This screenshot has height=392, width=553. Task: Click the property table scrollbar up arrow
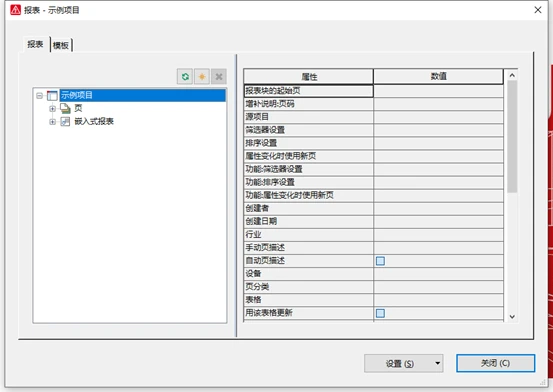512,75
